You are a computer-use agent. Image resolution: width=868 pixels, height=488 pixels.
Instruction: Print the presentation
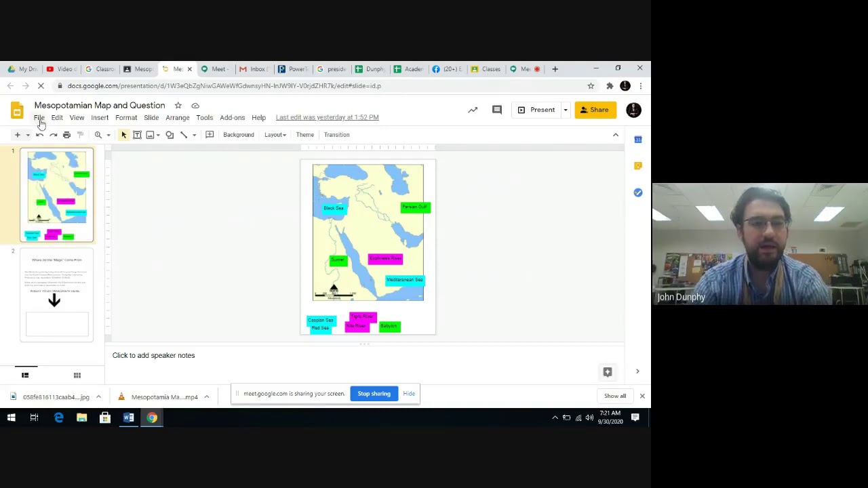pos(66,135)
